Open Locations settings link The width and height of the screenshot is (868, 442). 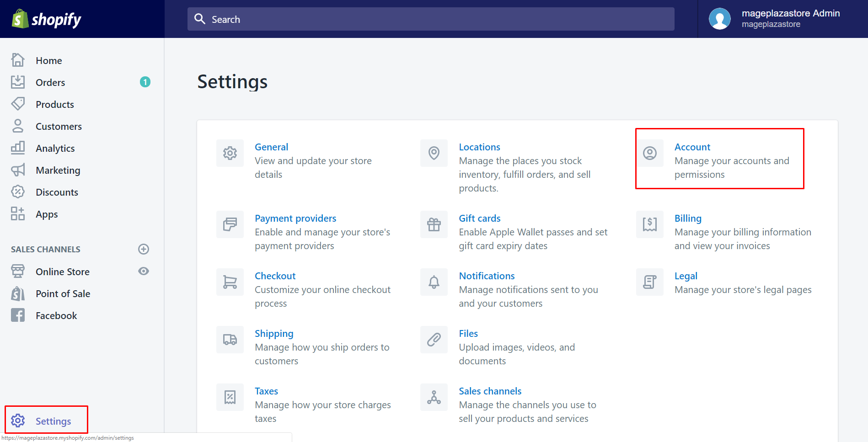tap(479, 147)
